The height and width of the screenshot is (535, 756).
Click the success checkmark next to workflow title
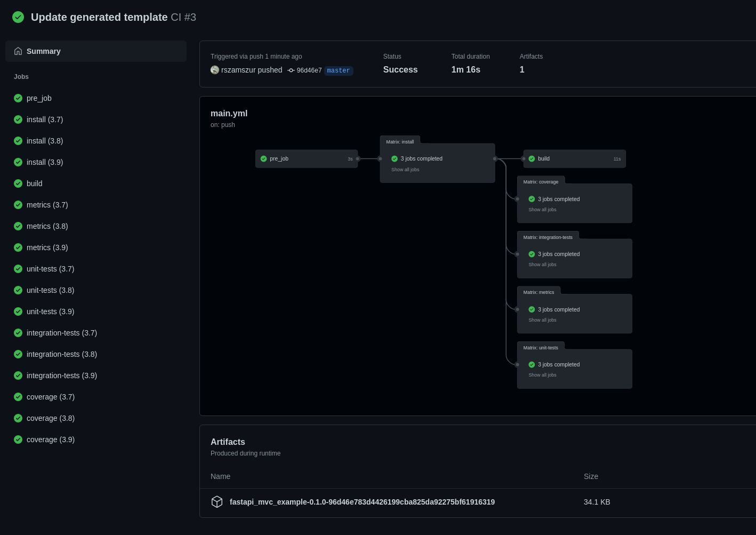18,17
